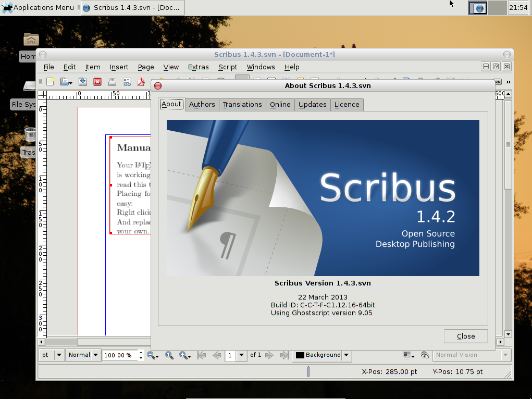Save the document using toolbar save icon
The image size is (532, 399).
tap(82, 82)
